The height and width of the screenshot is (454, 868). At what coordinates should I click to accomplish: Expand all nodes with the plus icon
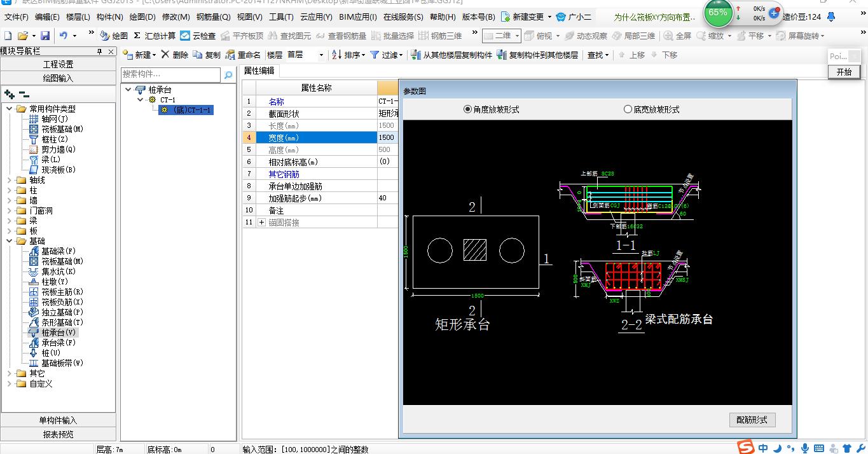click(9, 94)
